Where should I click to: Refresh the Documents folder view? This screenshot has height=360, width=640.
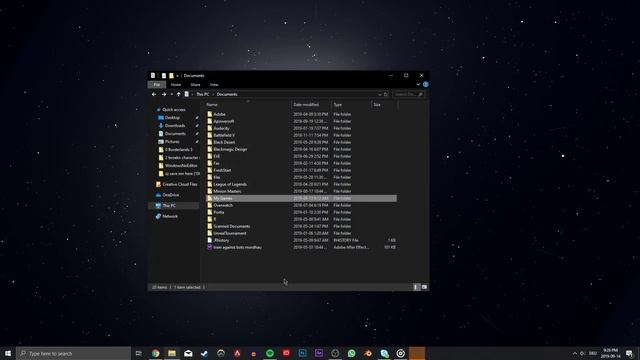(386, 94)
